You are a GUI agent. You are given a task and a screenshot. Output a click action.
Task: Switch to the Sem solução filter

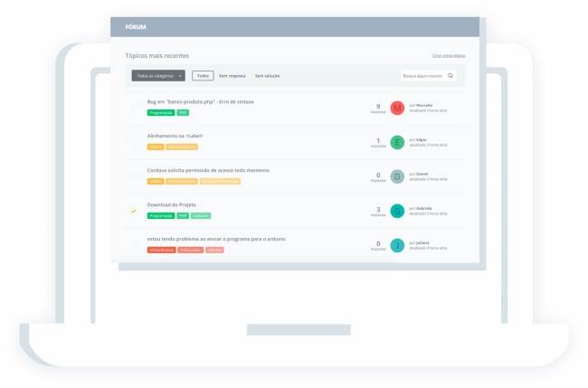[x=268, y=76]
